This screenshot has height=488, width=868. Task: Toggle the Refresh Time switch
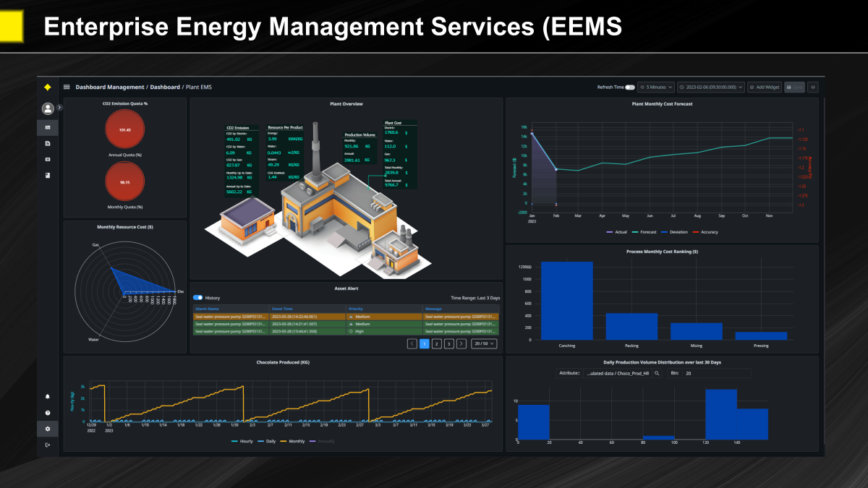[x=630, y=87]
